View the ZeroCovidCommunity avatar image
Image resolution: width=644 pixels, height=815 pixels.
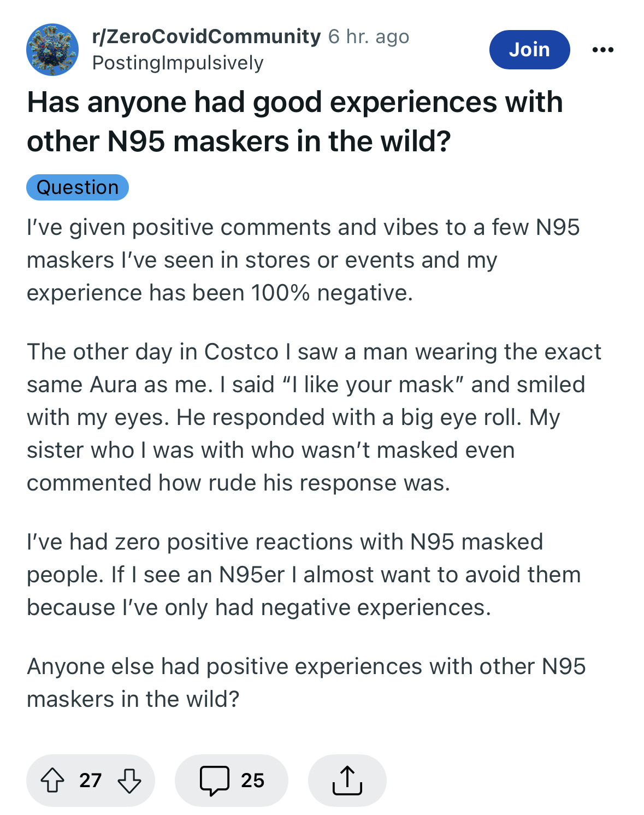pyautogui.click(x=52, y=50)
